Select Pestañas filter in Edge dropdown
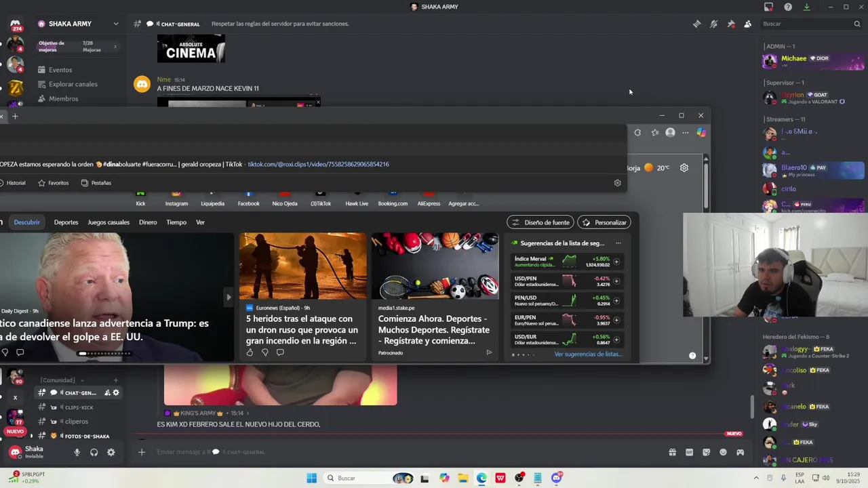The height and width of the screenshot is (488, 868). [96, 183]
